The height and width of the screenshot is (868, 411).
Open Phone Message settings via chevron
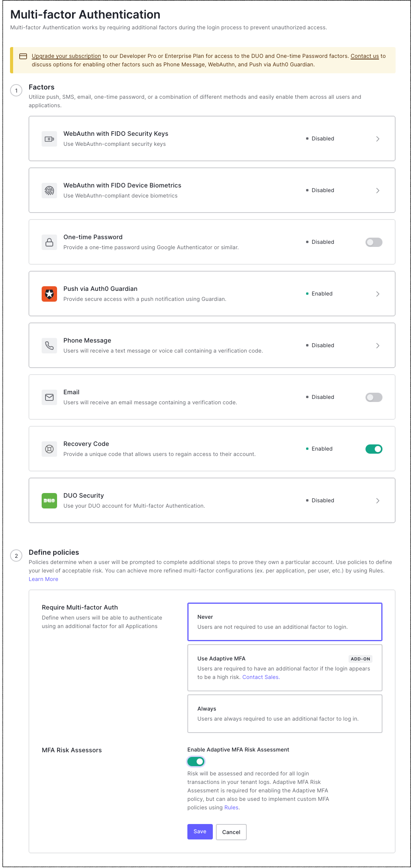click(378, 346)
